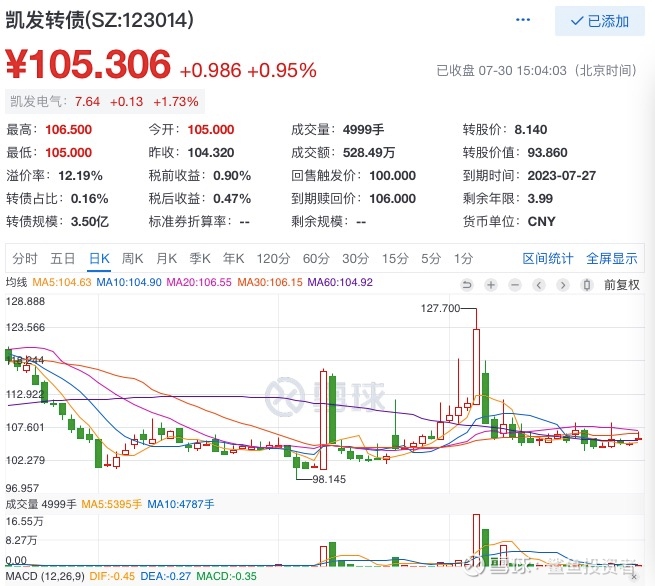The width and height of the screenshot is (655, 586).
Task: Switch to 15分 interval tab
Action: (395, 259)
